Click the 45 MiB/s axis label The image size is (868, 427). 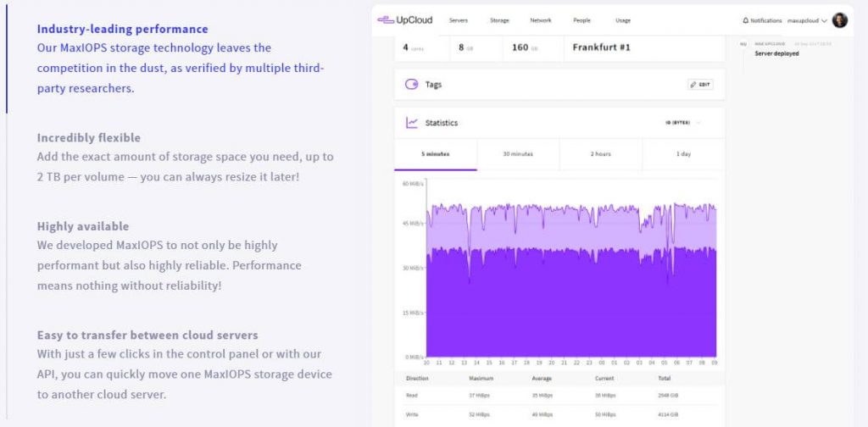[412, 224]
